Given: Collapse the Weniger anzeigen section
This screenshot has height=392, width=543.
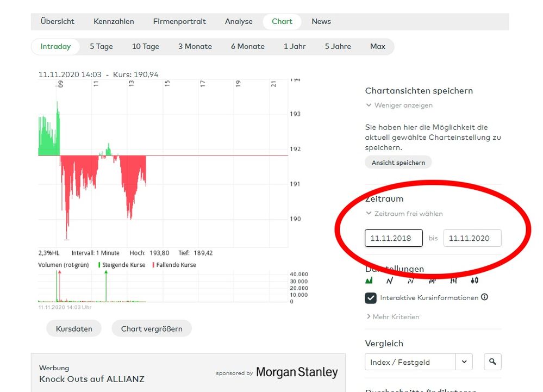Looking at the screenshot, I should click(x=399, y=105).
